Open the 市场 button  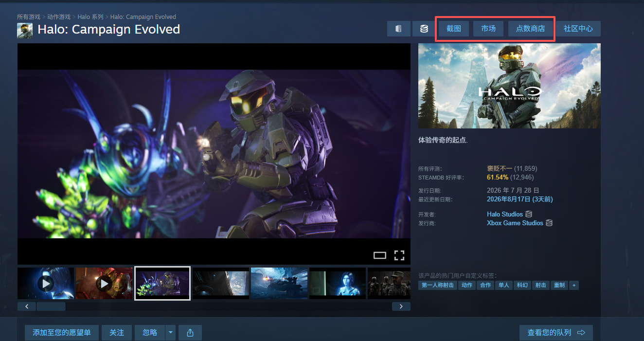(x=488, y=29)
